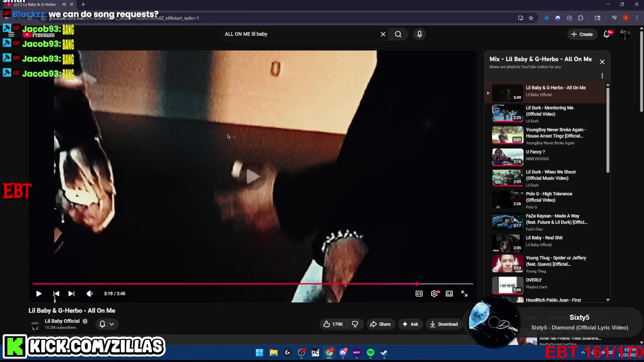The height and width of the screenshot is (362, 644).
Task: Select U Fancy ? by NINEVICIOUS
Action: coord(546,157)
